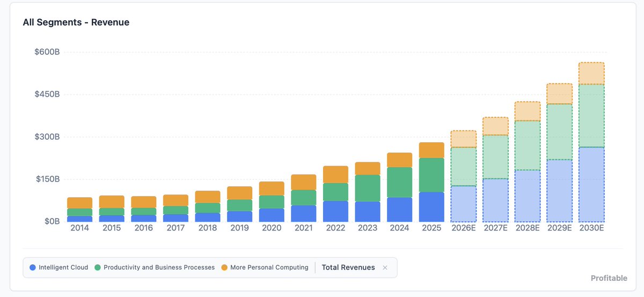Select the 2029E estimated revenue bar
Screen dimensions: 644x297
point(560,153)
